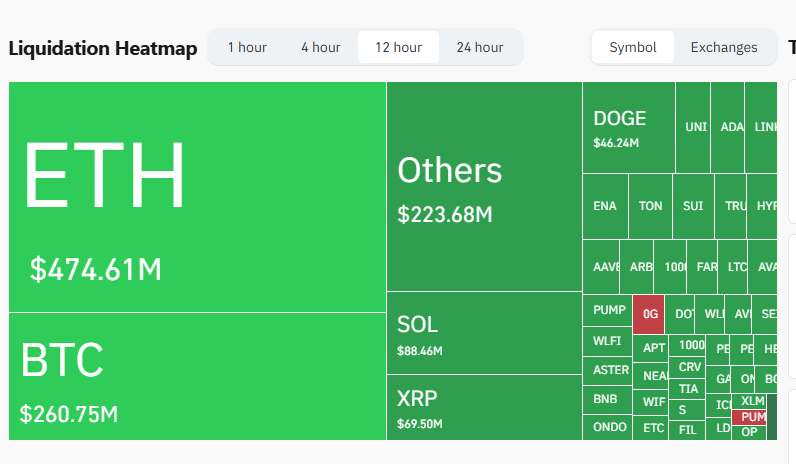Click the ENA tile
The height and width of the screenshot is (464, 796).
click(x=605, y=206)
